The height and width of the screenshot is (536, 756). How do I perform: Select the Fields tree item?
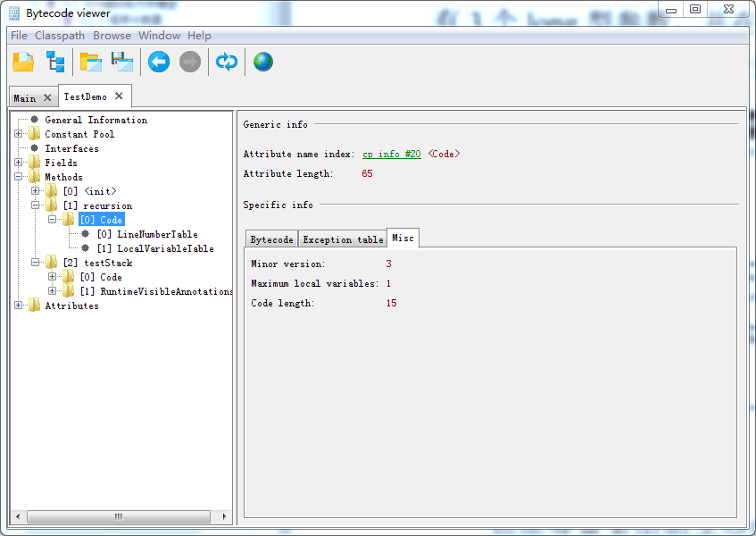62,163
